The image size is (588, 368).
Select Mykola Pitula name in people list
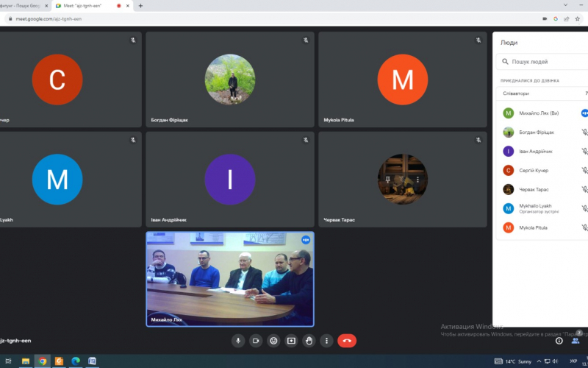533,227
